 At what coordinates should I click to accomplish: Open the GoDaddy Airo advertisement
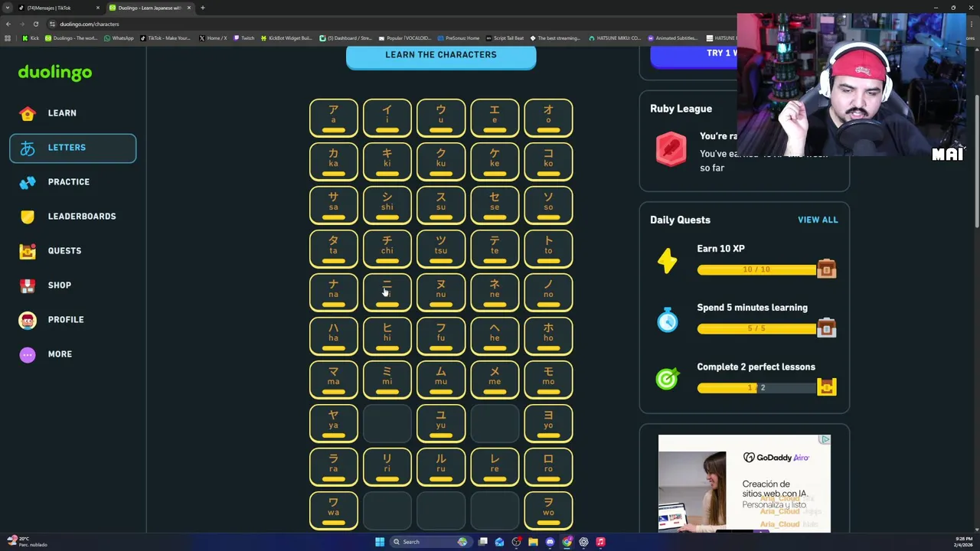point(744,483)
